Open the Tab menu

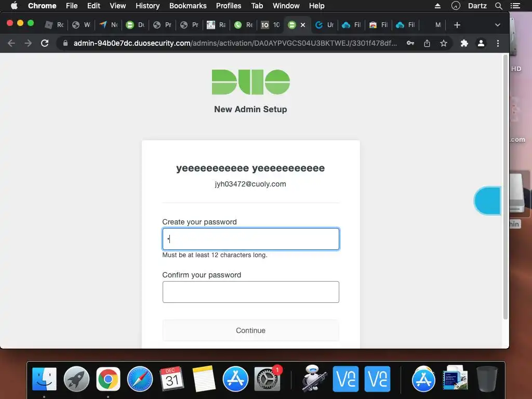coord(257,6)
